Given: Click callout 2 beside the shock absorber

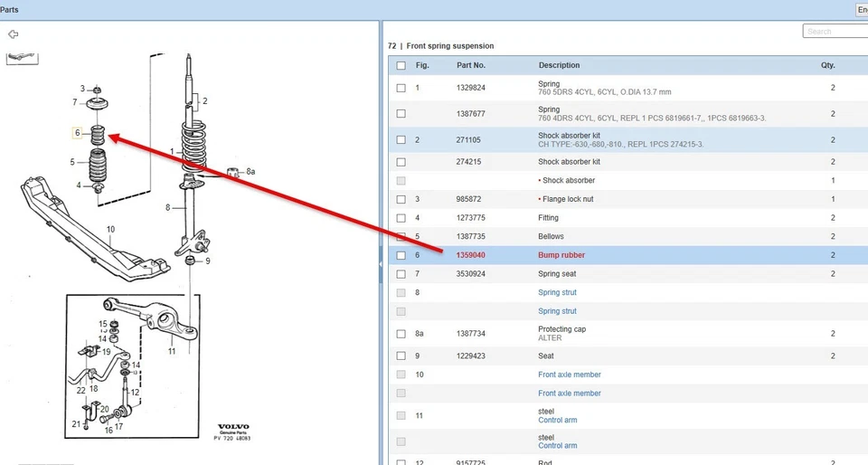Looking at the screenshot, I should [205, 101].
